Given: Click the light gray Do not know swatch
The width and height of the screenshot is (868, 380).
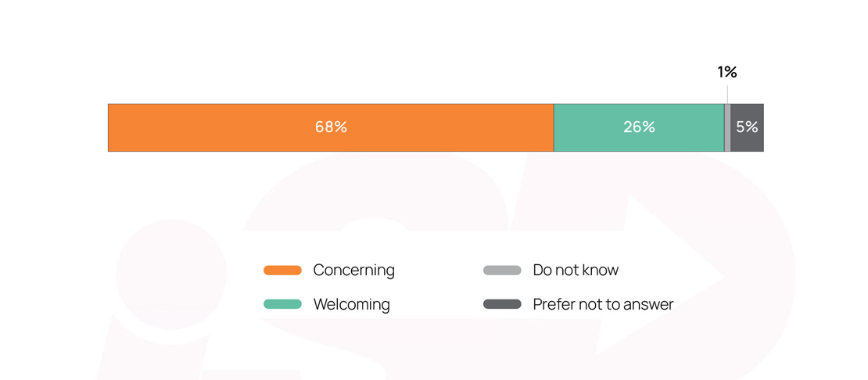Looking at the screenshot, I should (502, 271).
